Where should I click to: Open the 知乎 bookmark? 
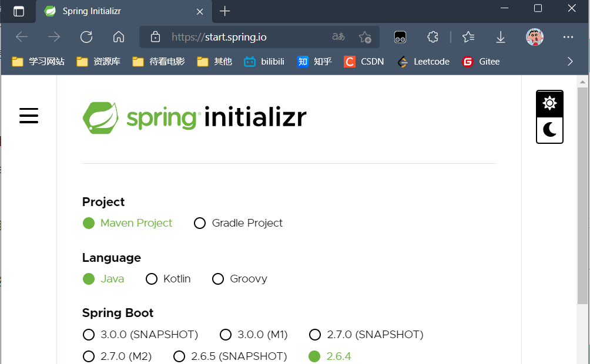(x=314, y=62)
